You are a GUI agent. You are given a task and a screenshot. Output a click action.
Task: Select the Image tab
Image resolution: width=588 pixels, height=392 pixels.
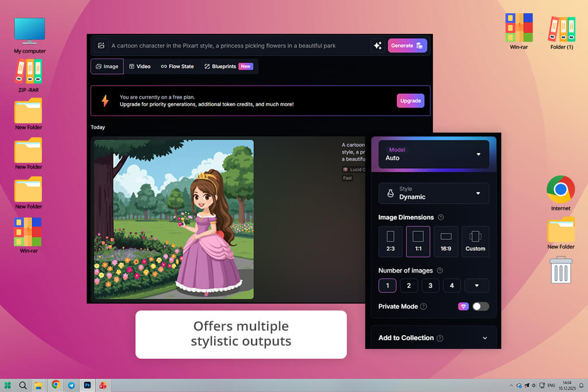(x=107, y=67)
